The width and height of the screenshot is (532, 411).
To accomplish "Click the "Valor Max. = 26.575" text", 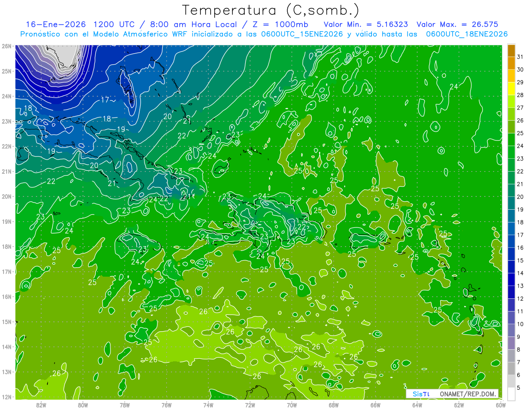I will [x=458, y=24].
